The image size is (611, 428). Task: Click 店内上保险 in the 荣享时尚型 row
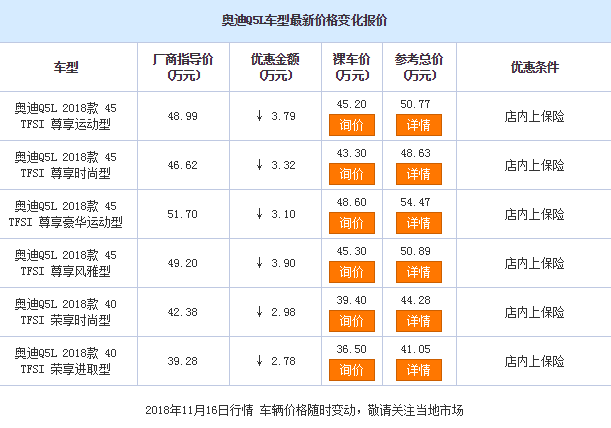point(534,312)
